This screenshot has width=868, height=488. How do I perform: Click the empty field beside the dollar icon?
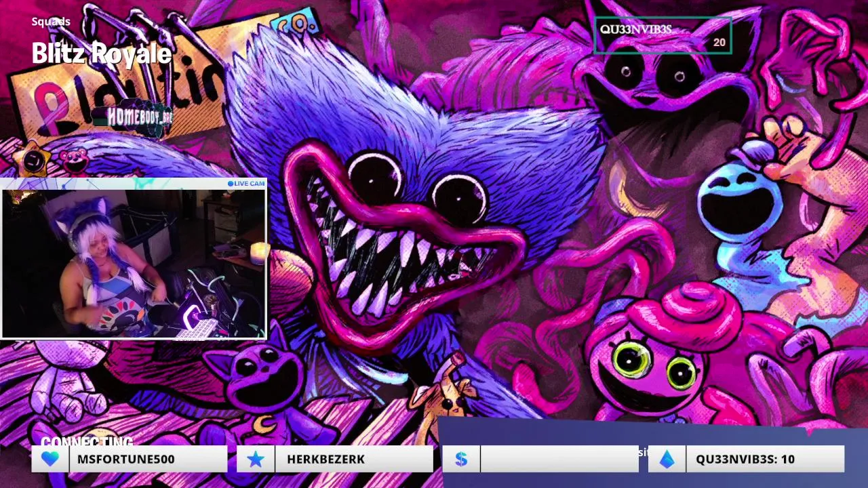(x=559, y=459)
